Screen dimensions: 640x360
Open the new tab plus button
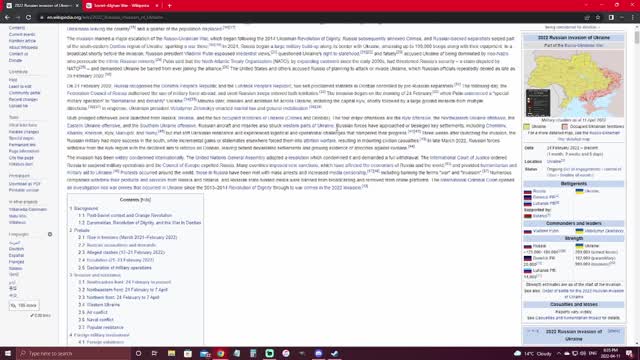pos(169,6)
